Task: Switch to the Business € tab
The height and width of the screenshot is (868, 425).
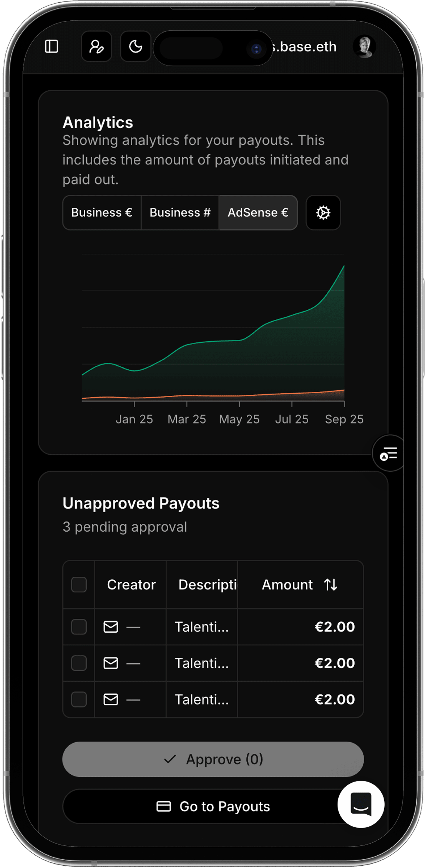Action: pyautogui.click(x=102, y=213)
